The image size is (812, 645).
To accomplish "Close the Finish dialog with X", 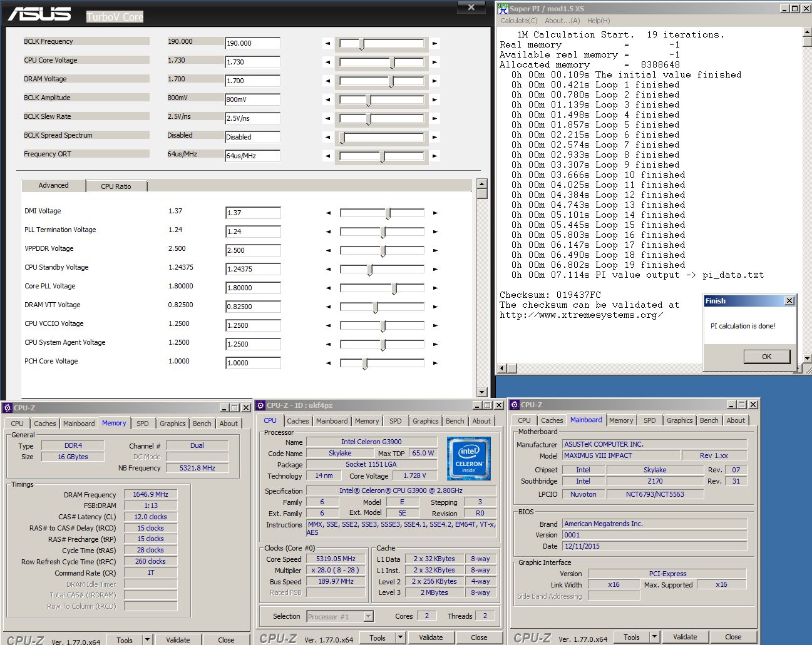I will [x=789, y=301].
